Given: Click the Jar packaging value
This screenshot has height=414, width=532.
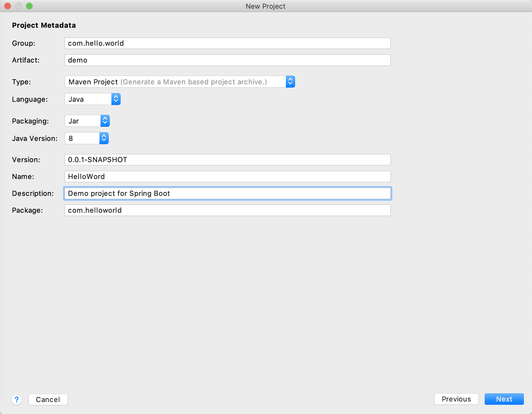Looking at the screenshot, I should pos(74,121).
